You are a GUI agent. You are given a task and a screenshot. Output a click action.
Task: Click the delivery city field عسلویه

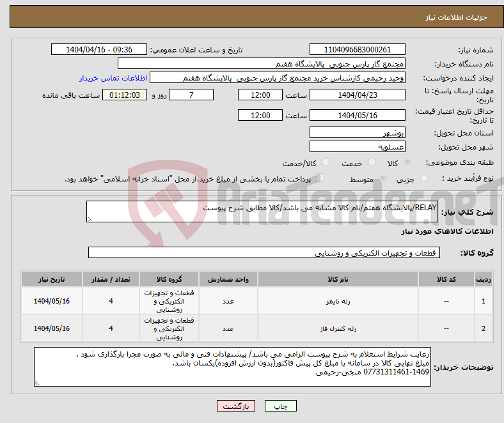click(358, 146)
